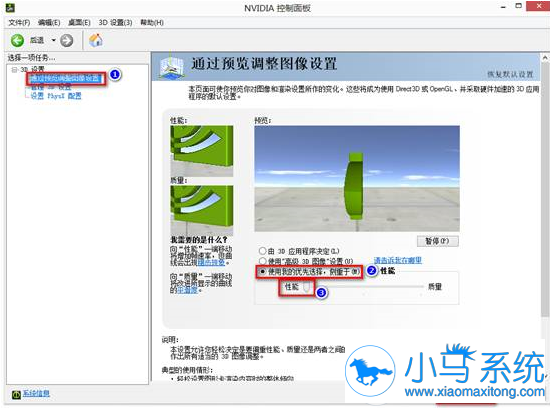The height and width of the screenshot is (408, 550).
Task: Click the 请带我去那里 link
Action: 398,260
